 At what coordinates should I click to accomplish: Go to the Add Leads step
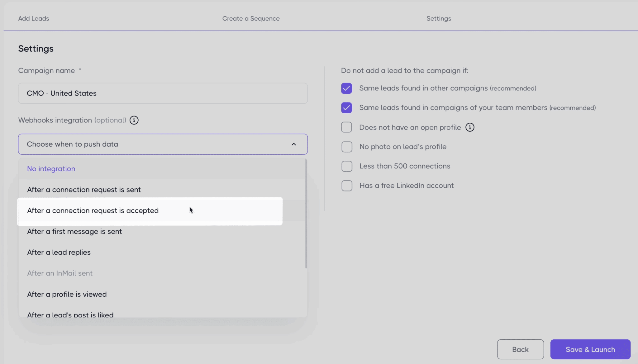coord(34,18)
